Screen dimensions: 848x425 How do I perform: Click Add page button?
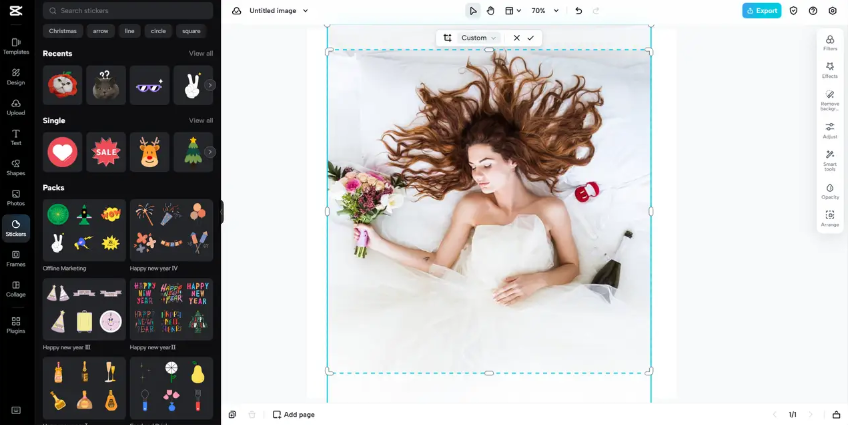pyautogui.click(x=293, y=414)
